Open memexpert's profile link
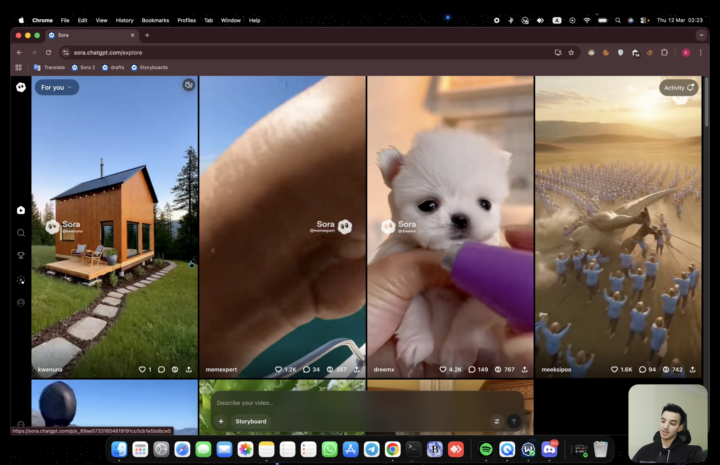The image size is (720, 465). click(x=221, y=370)
